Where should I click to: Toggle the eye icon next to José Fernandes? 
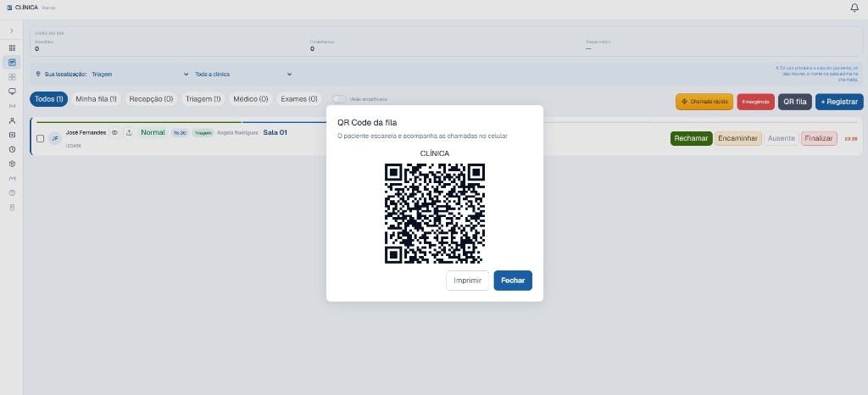pos(114,133)
